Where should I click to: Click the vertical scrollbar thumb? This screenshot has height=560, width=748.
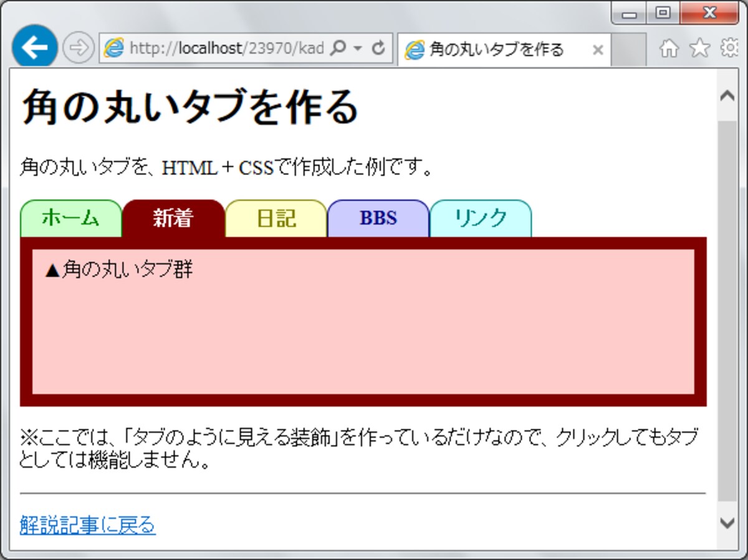[727, 311]
